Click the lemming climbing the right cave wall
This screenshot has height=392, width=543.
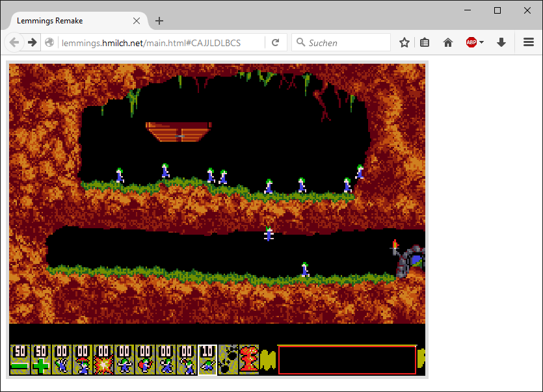(360, 172)
